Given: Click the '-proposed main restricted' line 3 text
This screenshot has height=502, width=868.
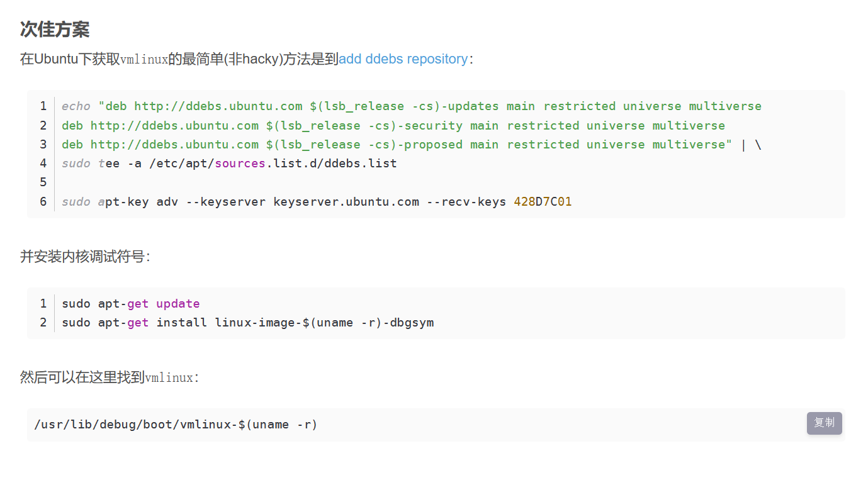Looking at the screenshot, I should point(489,145).
